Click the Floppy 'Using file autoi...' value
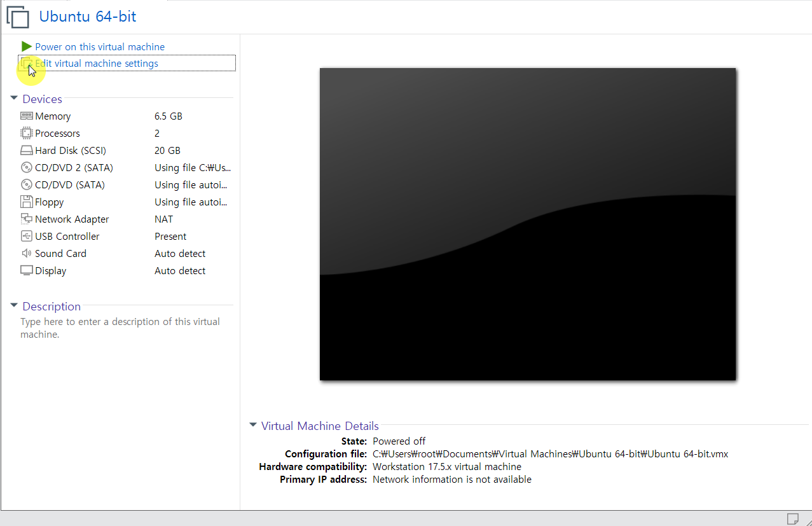This screenshot has width=812, height=526. click(x=191, y=202)
